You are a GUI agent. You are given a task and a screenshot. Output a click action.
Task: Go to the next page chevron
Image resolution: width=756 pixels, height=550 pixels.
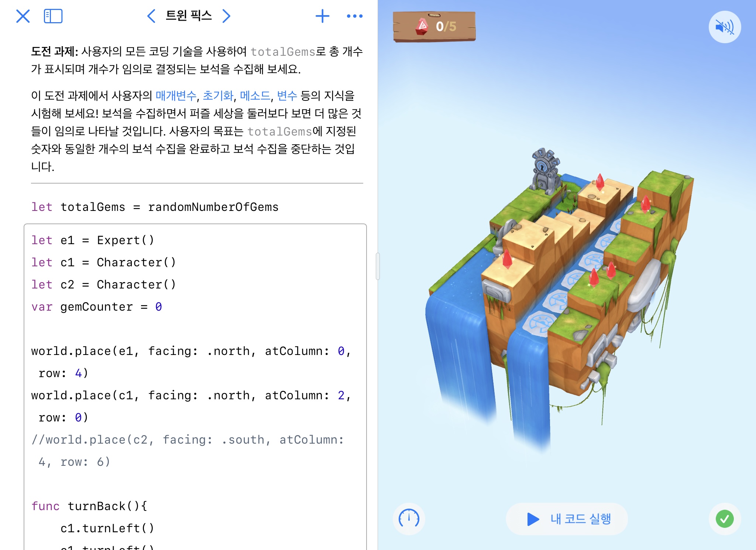click(x=226, y=16)
